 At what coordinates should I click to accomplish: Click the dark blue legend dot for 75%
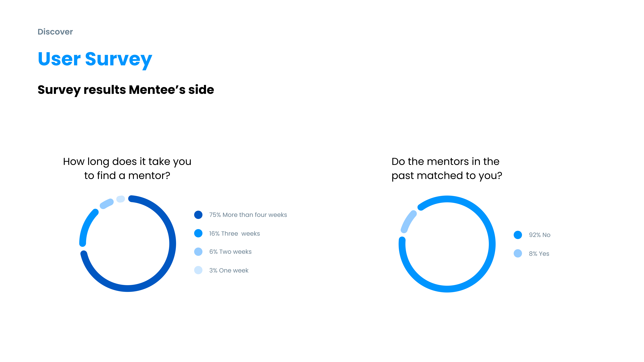[198, 215]
